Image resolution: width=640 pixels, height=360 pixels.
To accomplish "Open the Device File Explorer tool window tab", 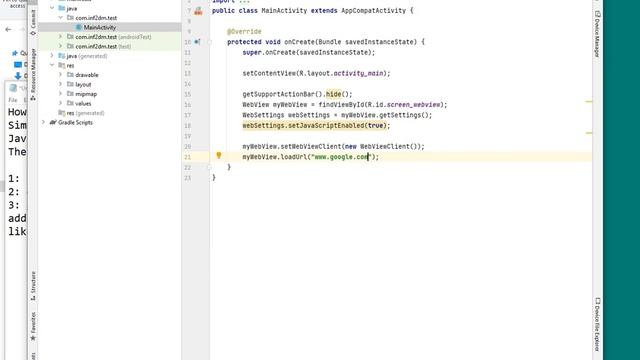I will pos(597,324).
